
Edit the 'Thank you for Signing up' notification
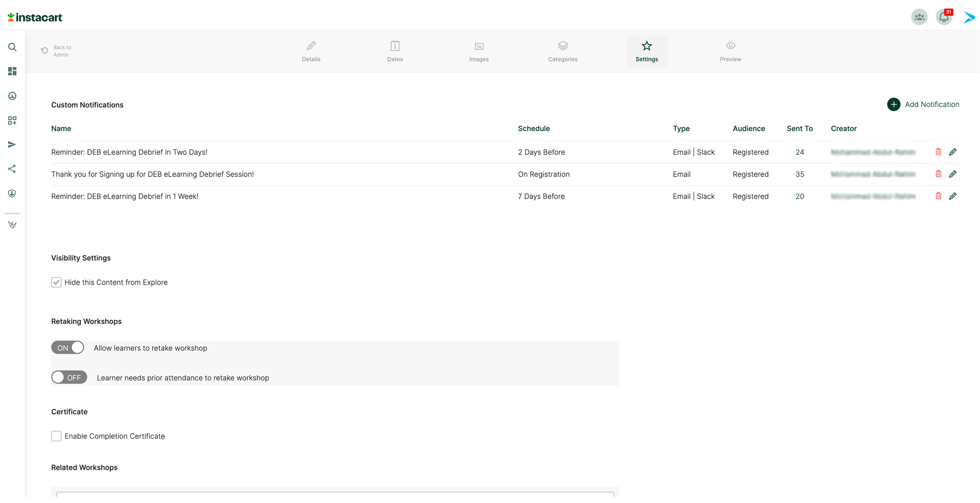coord(953,174)
